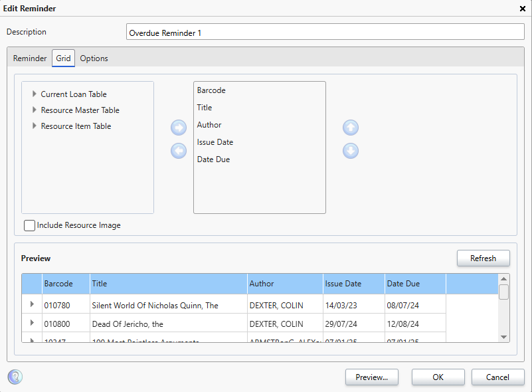Open the Options tab
Viewport: 532px width, 392px height.
click(94, 58)
